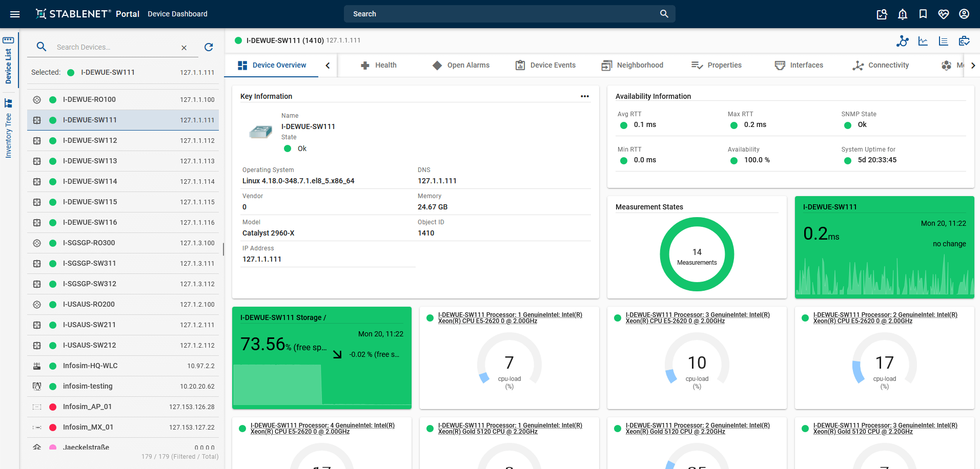Click the health heartbeat icon in top bar
Image resolution: width=980 pixels, height=469 pixels.
pyautogui.click(x=944, y=14)
